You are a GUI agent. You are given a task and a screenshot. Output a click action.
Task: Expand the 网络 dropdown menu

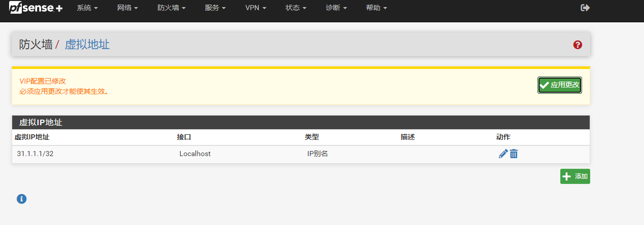127,8
